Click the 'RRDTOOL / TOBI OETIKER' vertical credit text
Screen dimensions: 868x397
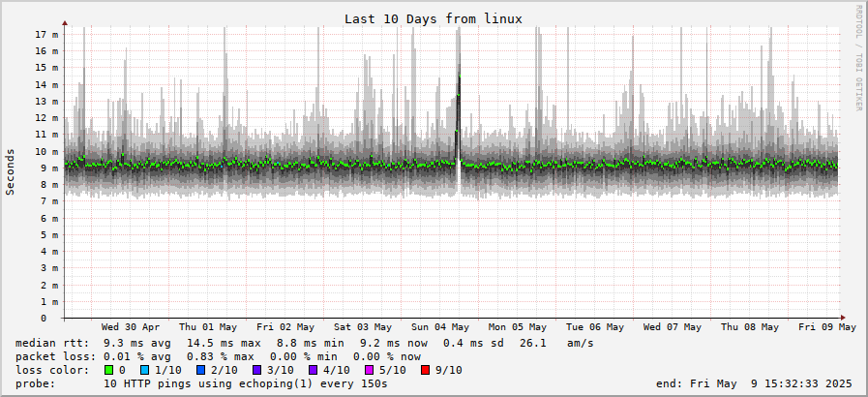[x=858, y=56]
